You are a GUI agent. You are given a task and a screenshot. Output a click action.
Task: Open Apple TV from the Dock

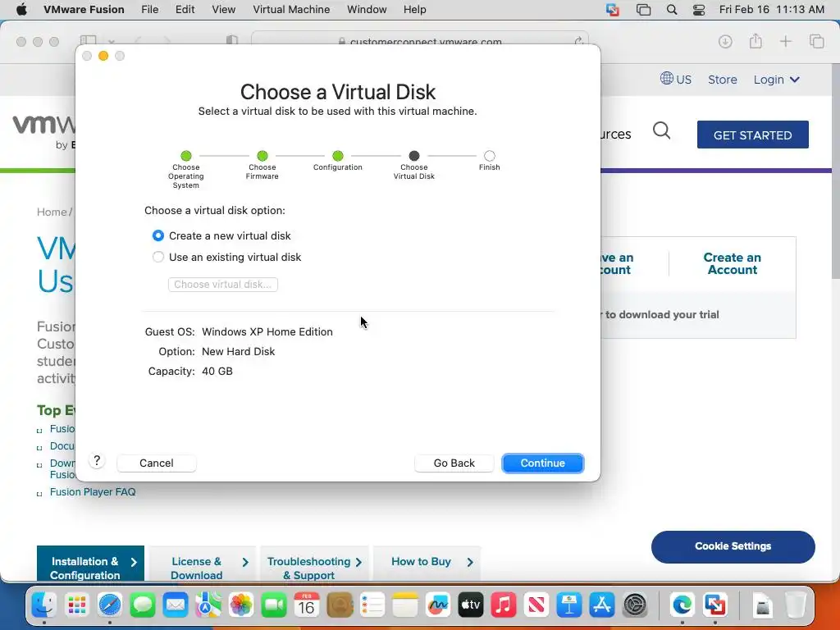pyautogui.click(x=471, y=605)
